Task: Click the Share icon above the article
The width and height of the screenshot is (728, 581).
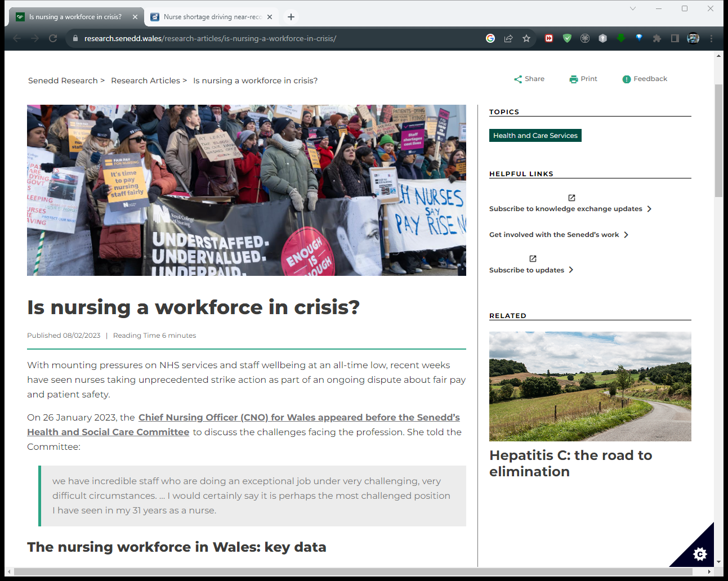Action: tap(518, 79)
